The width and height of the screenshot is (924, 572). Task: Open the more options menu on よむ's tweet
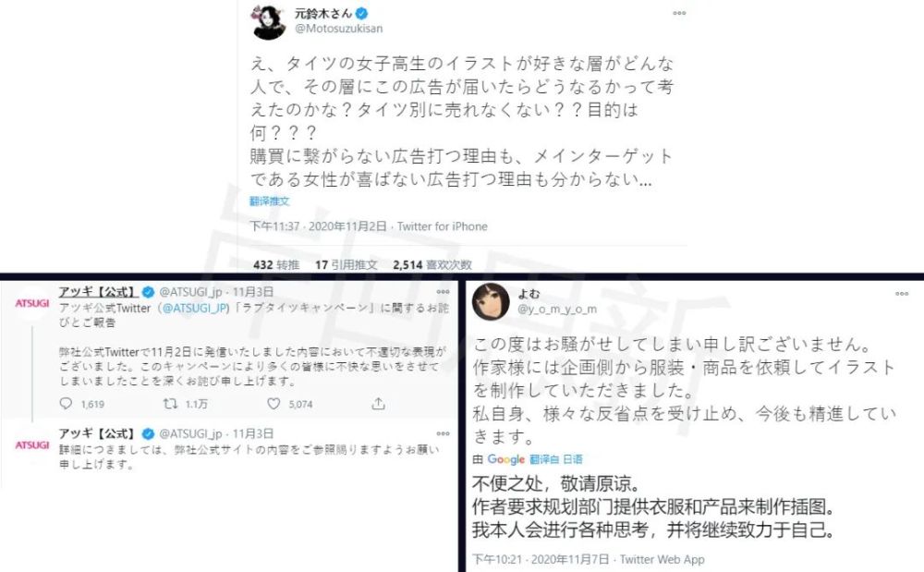click(902, 293)
